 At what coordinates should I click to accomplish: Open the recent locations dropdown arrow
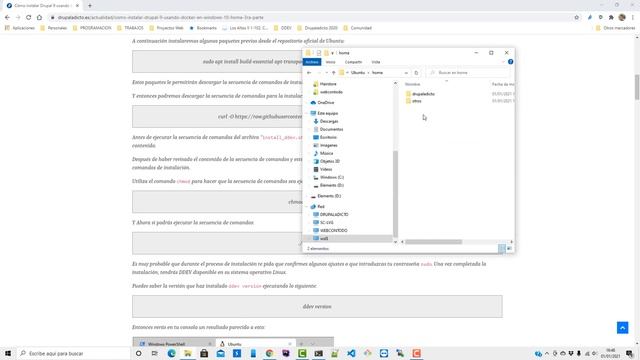tap(326, 73)
